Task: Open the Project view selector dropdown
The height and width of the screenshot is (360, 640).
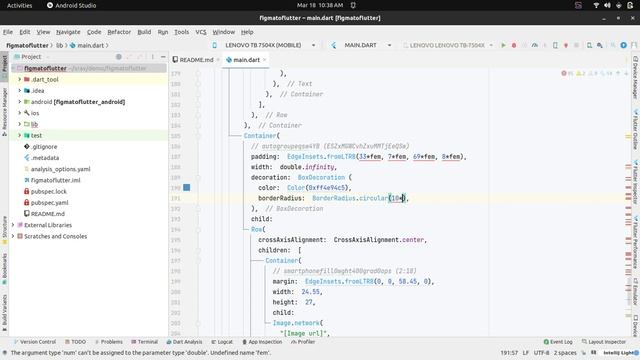Action: 31,57
